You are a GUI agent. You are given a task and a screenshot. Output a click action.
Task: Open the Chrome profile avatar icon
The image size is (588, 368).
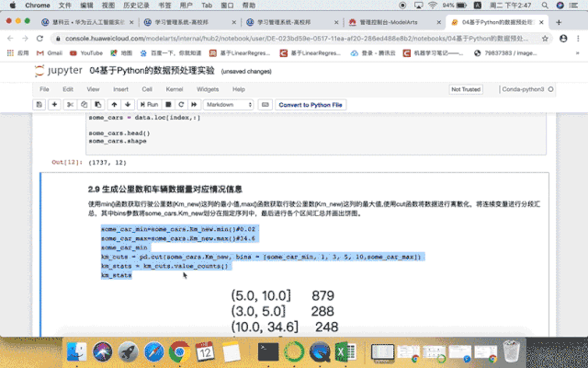(563, 39)
